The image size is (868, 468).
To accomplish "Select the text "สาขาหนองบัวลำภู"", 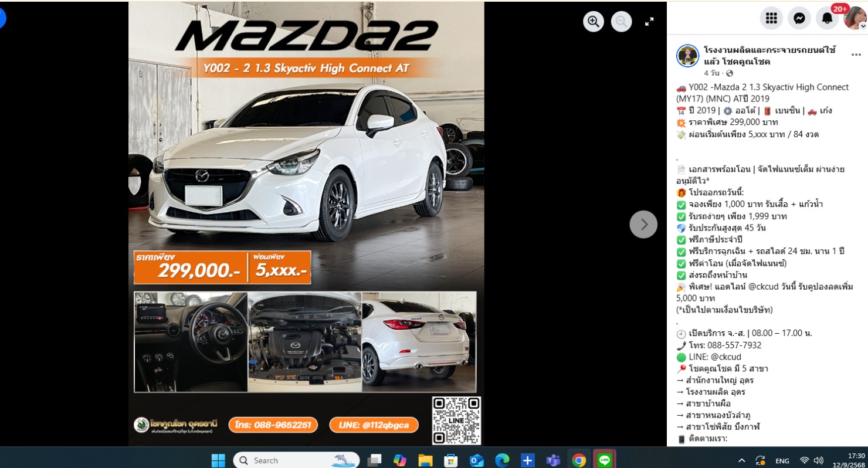I will pyautogui.click(x=719, y=415).
